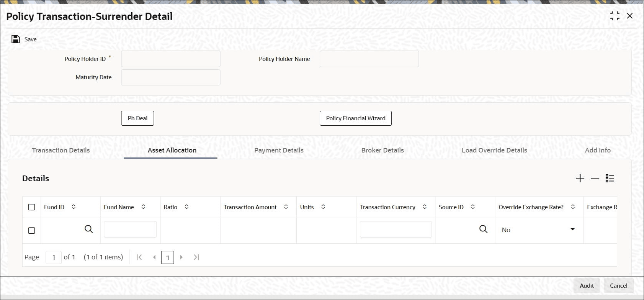Click the Transaction Currency cell input
Image resolution: width=644 pixels, height=300 pixels.
(x=396, y=229)
